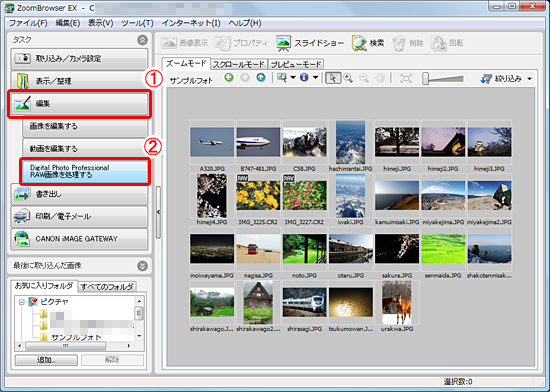Open the インターネット(I) menu

[191, 23]
